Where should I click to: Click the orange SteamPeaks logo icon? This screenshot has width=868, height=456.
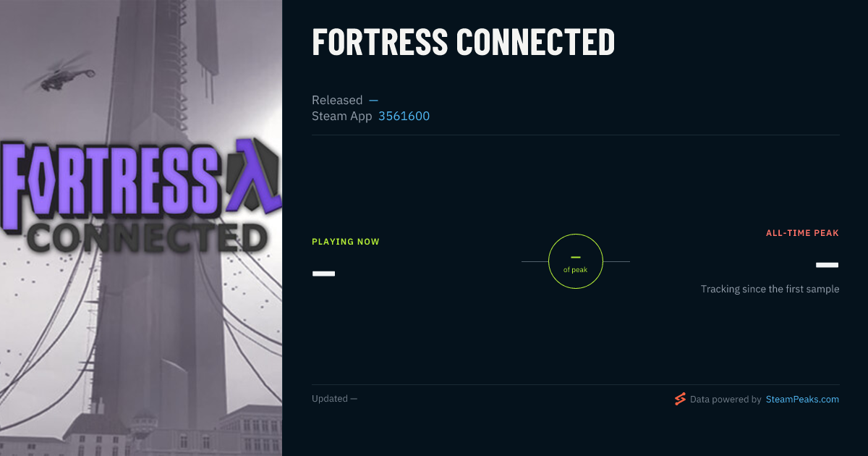point(680,399)
